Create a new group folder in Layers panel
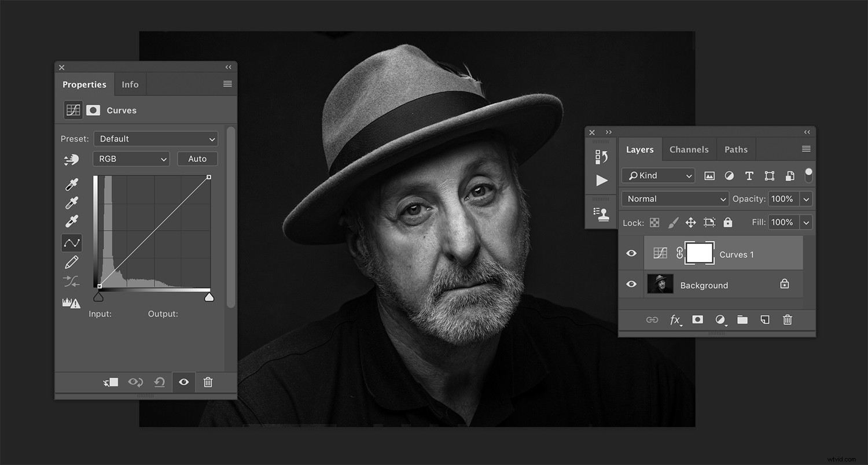Screen dimensions: 868x465 (x=742, y=319)
